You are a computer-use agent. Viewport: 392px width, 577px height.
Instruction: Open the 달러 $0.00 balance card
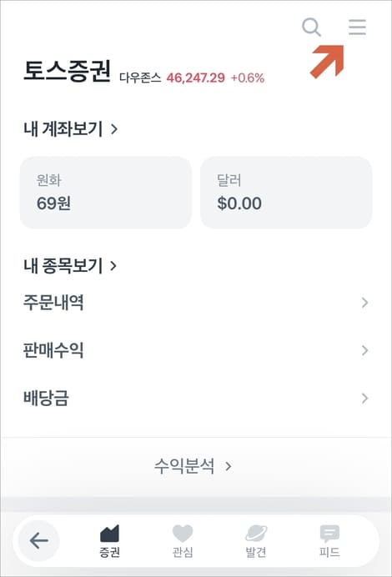tap(286, 193)
